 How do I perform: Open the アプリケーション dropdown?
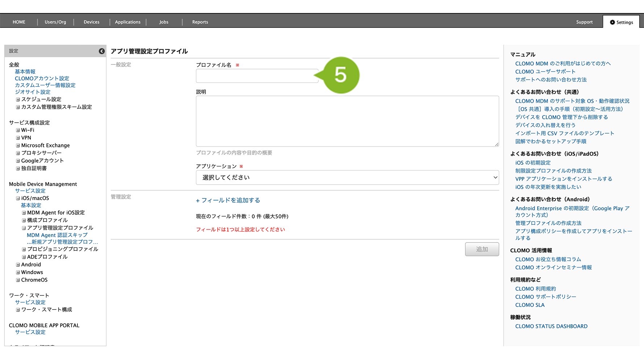point(347,177)
